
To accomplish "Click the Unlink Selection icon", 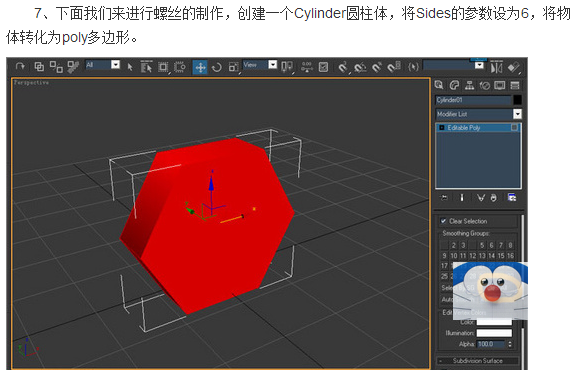I will [x=56, y=66].
